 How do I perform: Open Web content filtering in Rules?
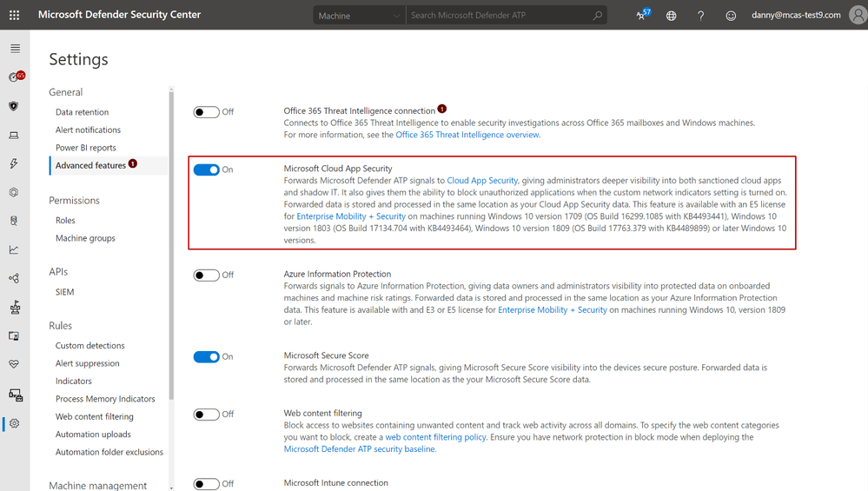point(95,416)
